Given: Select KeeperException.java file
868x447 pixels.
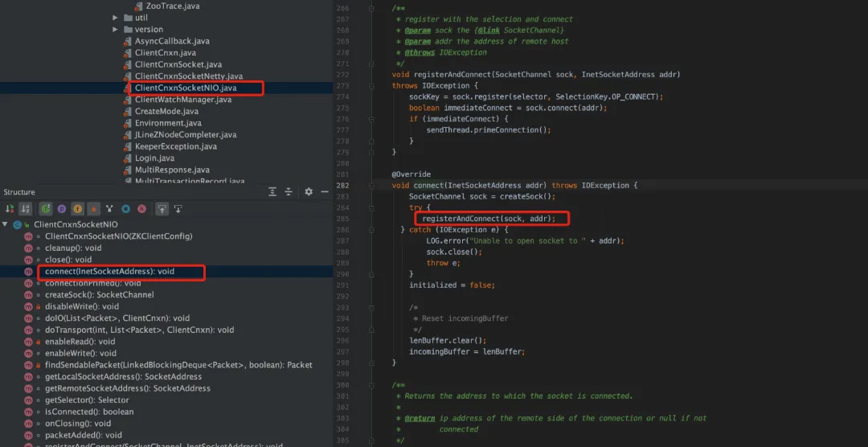Looking at the screenshot, I should [175, 147].
